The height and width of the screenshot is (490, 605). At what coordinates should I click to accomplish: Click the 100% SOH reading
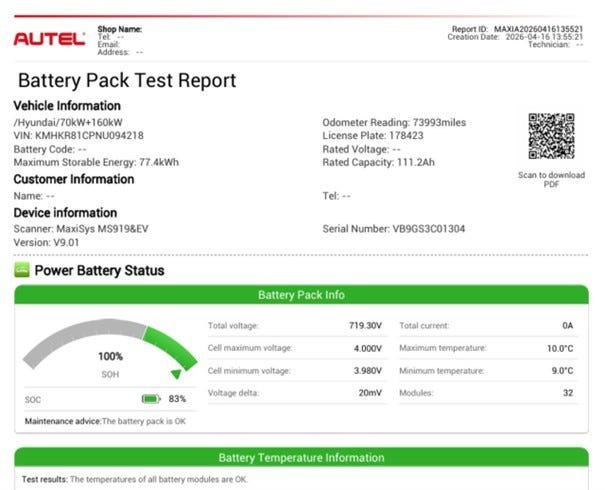click(x=110, y=356)
